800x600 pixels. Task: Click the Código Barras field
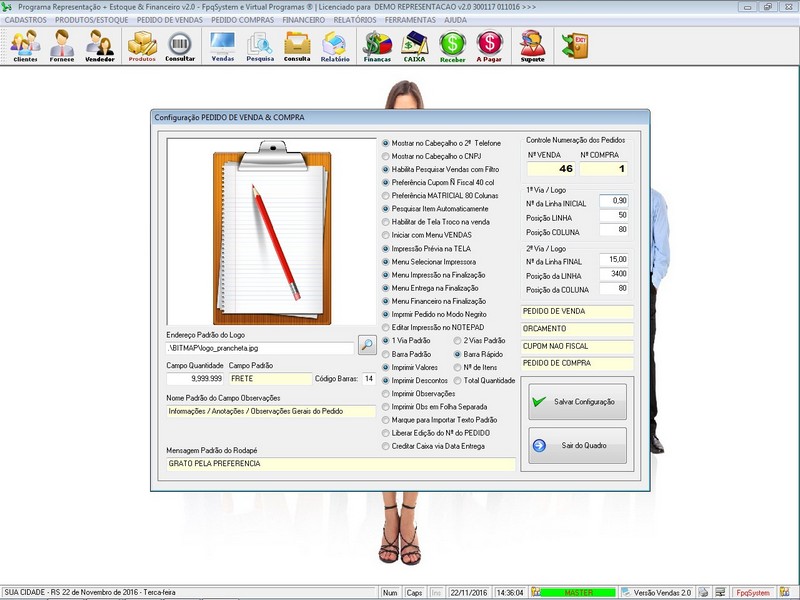pos(369,379)
